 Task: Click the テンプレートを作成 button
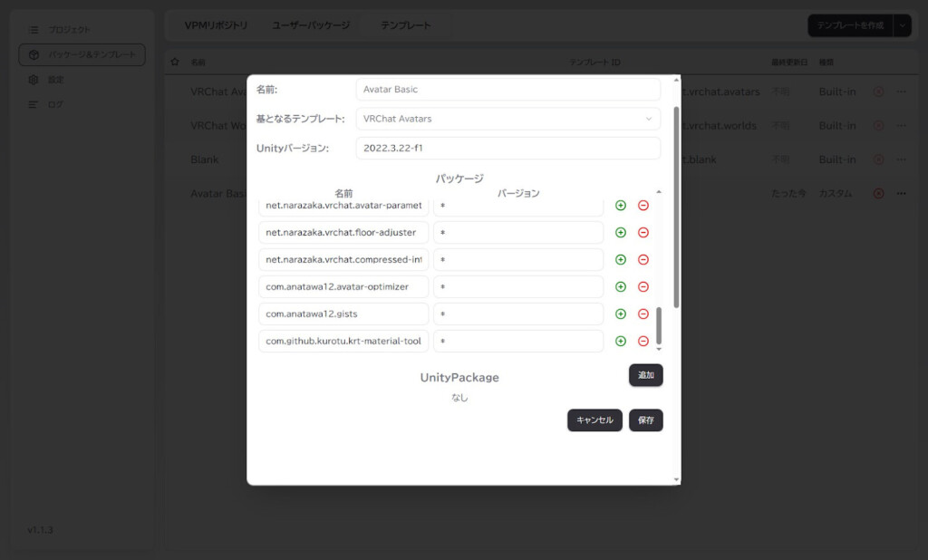tap(850, 25)
